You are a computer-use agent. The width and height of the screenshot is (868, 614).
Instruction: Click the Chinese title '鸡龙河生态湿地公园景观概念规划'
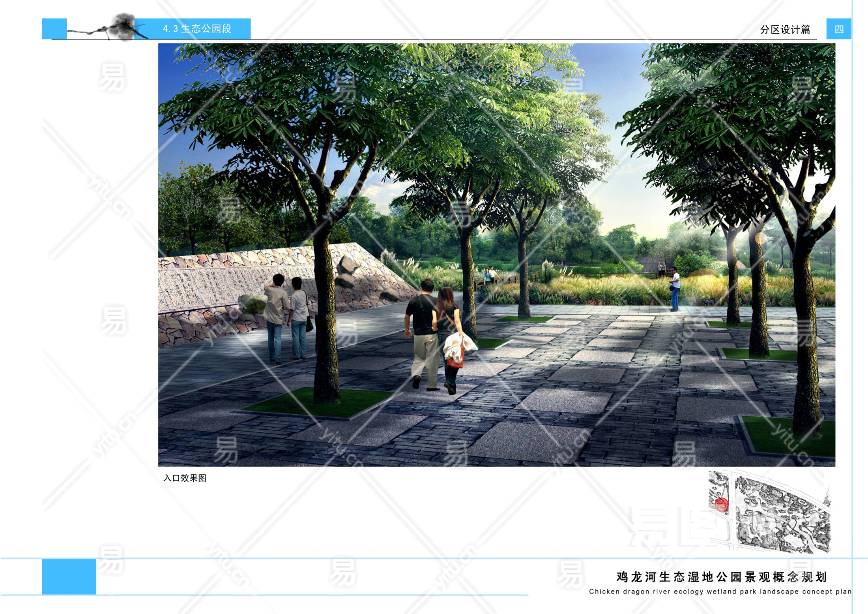[x=721, y=577]
